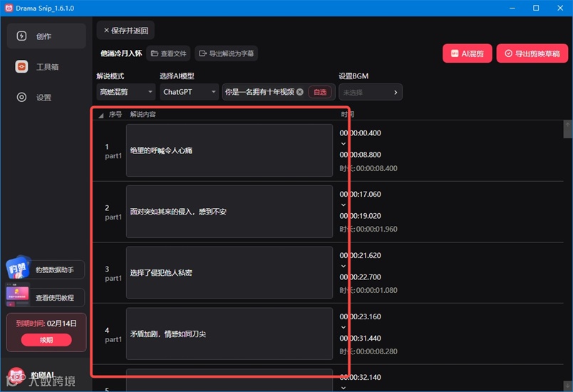The height and width of the screenshot is (392, 573).
Task: Edit text box 绝望的呼喊令人心痛
Action: click(x=229, y=150)
